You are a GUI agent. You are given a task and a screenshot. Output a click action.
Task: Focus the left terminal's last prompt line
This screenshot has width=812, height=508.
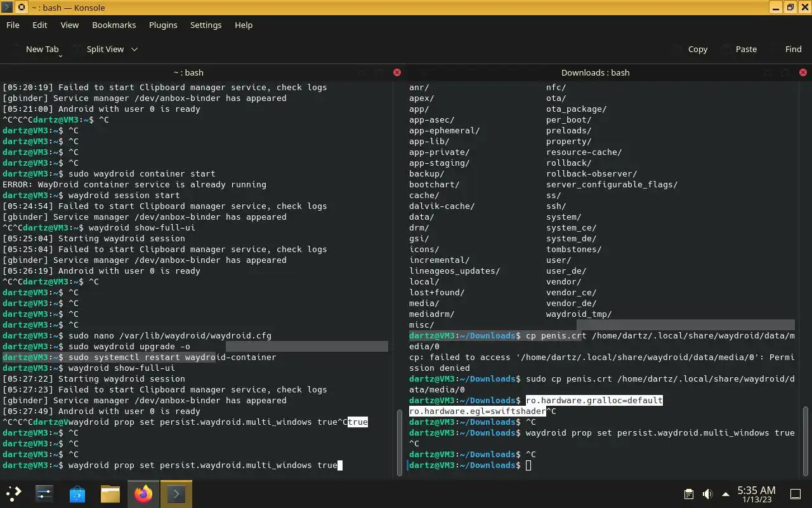pyautogui.click(x=173, y=465)
